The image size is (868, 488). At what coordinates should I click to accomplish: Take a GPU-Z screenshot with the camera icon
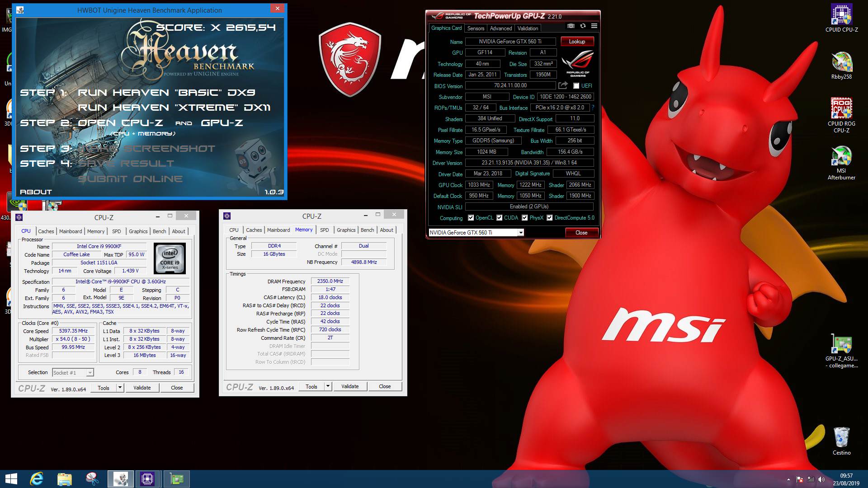click(x=571, y=26)
